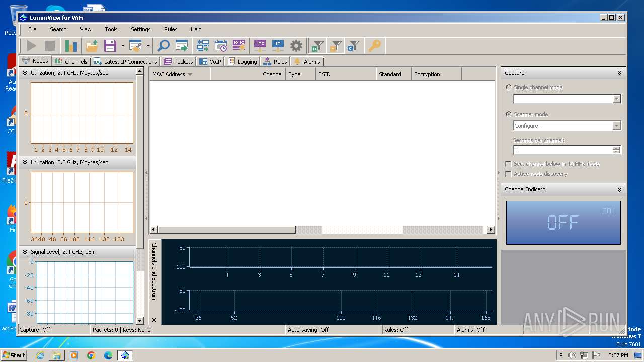Switch to the Rules tab
This screenshot has height=362, width=644.
tap(275, 61)
